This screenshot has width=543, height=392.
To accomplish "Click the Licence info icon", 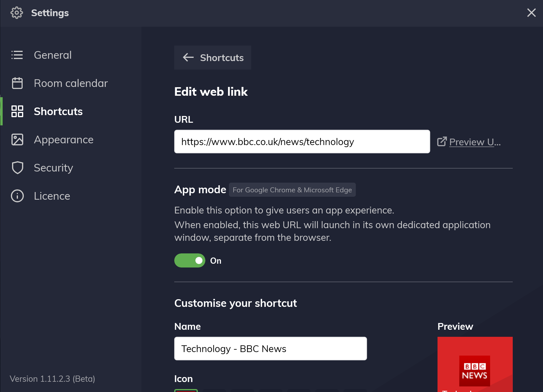I will (17, 196).
